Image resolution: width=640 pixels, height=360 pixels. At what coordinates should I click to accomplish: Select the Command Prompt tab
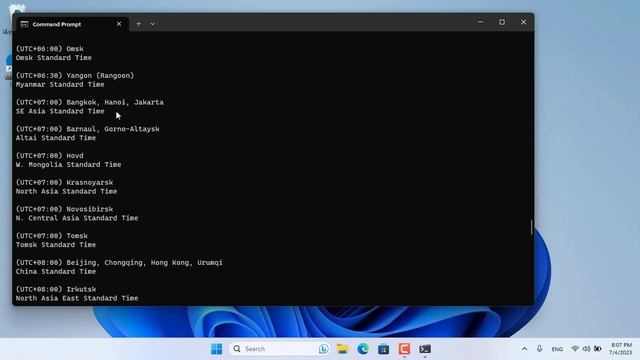tap(71, 24)
